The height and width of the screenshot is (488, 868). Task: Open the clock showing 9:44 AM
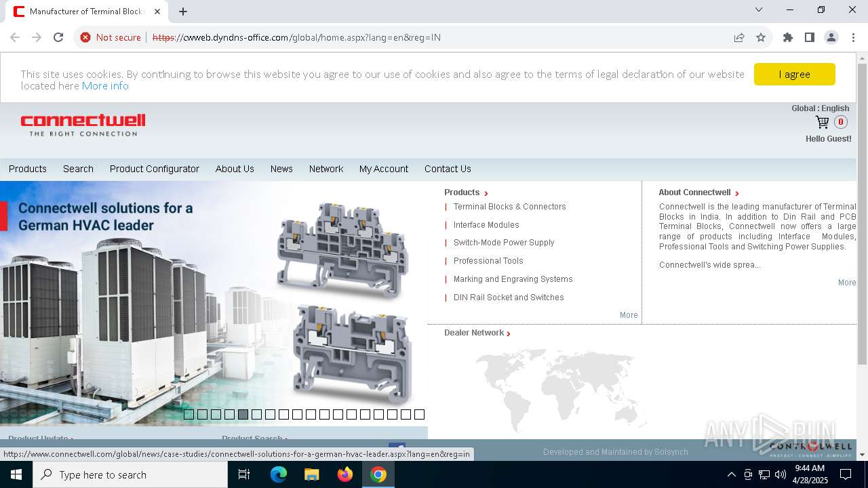click(x=810, y=474)
